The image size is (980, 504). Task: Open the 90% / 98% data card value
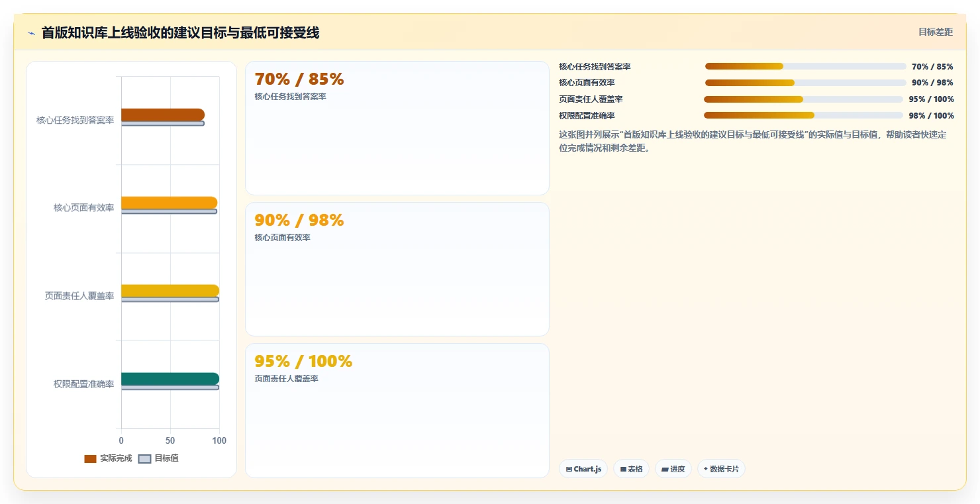[x=299, y=221]
